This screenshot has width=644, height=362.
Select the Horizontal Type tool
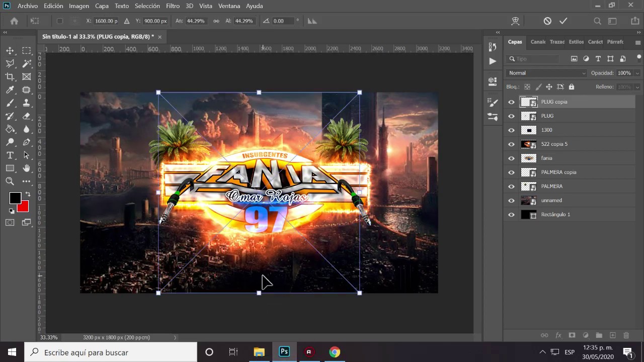click(10, 155)
